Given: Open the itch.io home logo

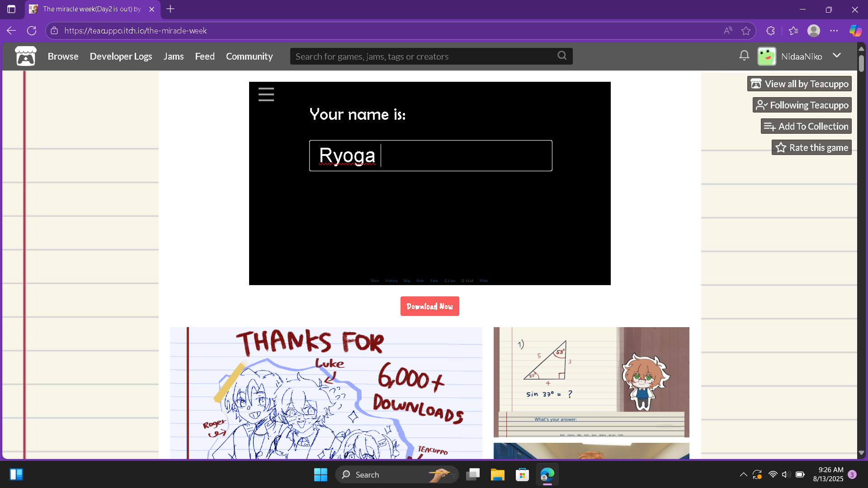Looking at the screenshot, I should click(26, 56).
